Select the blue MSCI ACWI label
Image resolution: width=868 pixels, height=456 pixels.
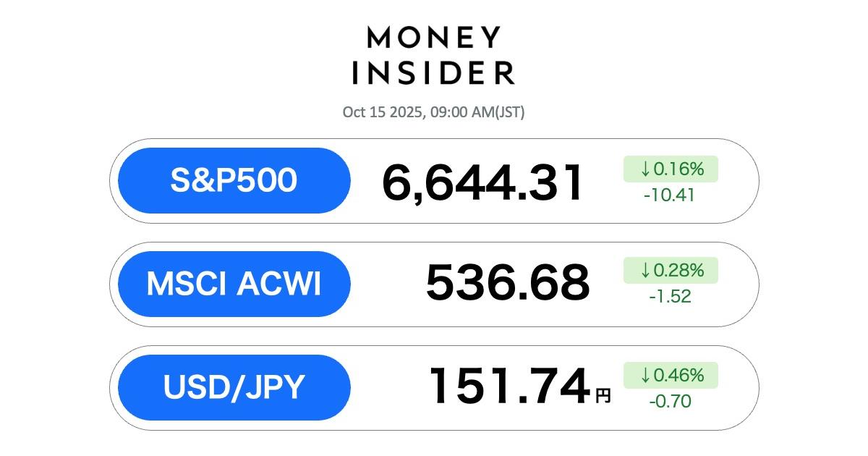(x=234, y=284)
